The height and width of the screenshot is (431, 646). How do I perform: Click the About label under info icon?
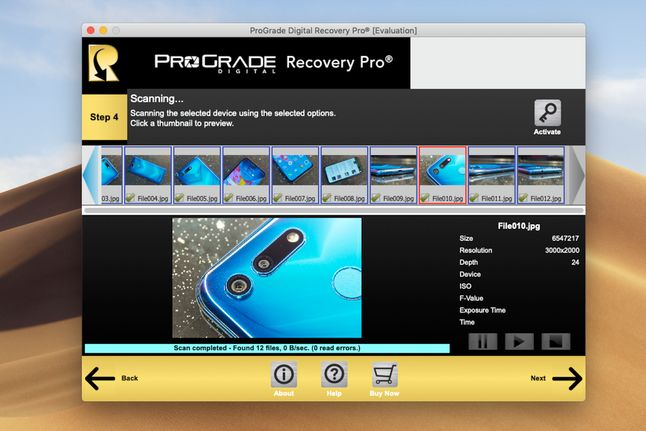click(284, 394)
